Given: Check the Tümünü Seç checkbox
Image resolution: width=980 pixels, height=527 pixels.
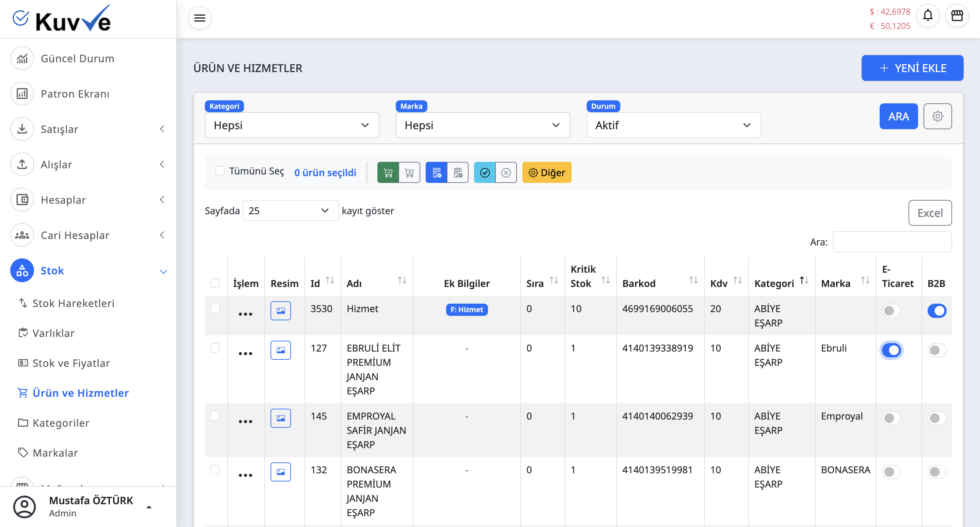Looking at the screenshot, I should coord(219,171).
